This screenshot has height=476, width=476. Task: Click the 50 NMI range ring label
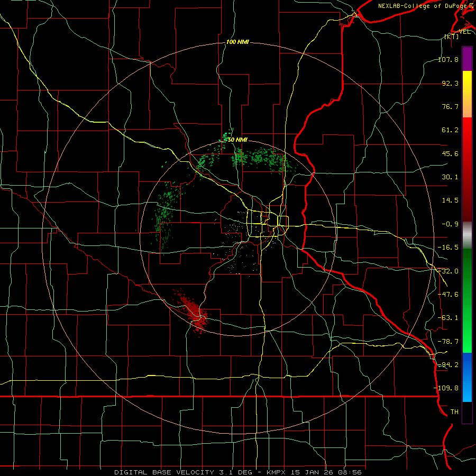[x=237, y=140]
